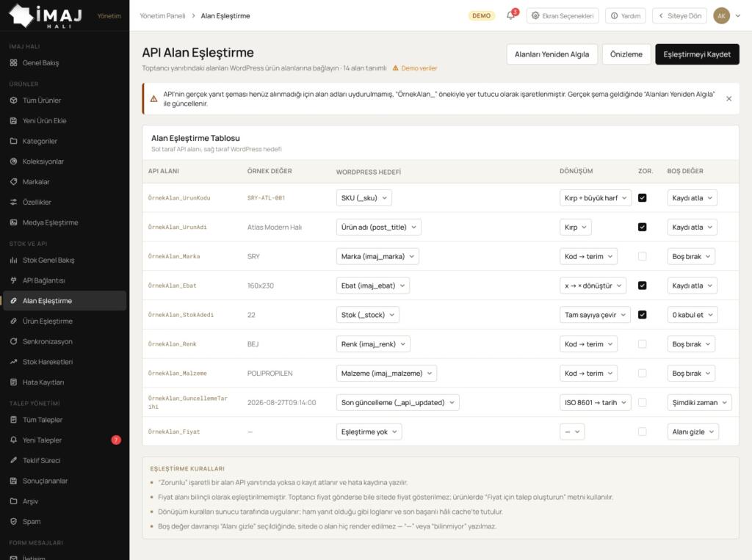This screenshot has width=752, height=560.
Task: Check required for ÖrnekAlan_Fiyat
Action: (642, 432)
